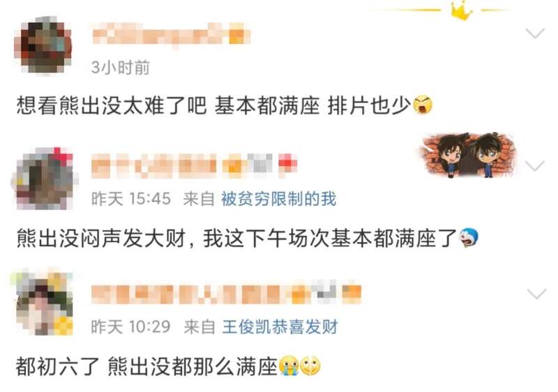Expand the first post's chevron menu

[x=535, y=33]
